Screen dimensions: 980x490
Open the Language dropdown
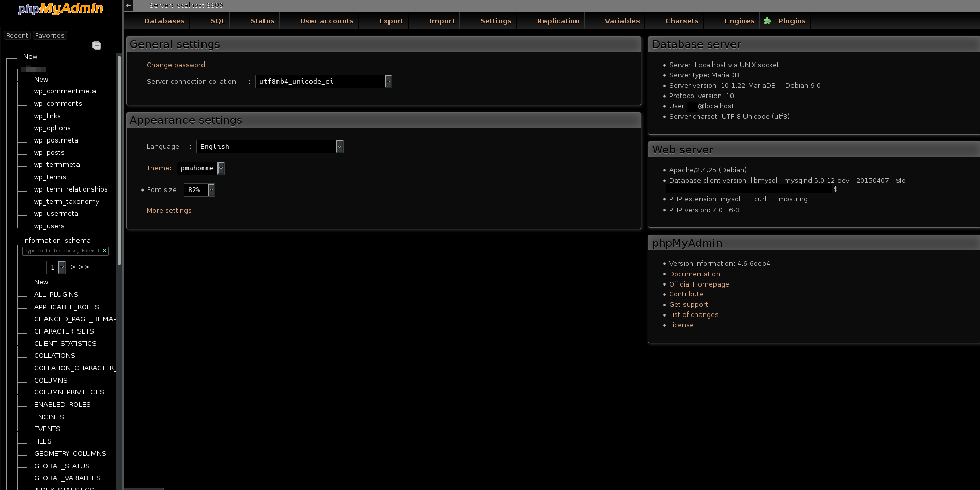coord(270,147)
